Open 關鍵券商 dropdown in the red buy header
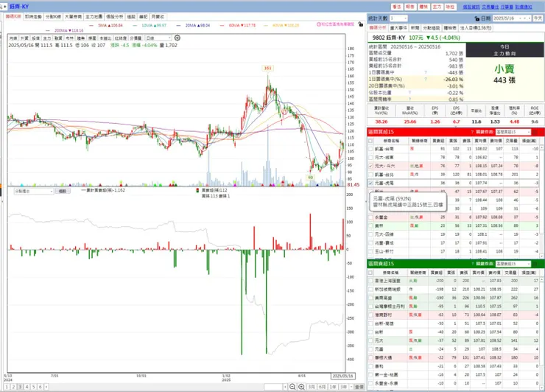 (x=513, y=132)
